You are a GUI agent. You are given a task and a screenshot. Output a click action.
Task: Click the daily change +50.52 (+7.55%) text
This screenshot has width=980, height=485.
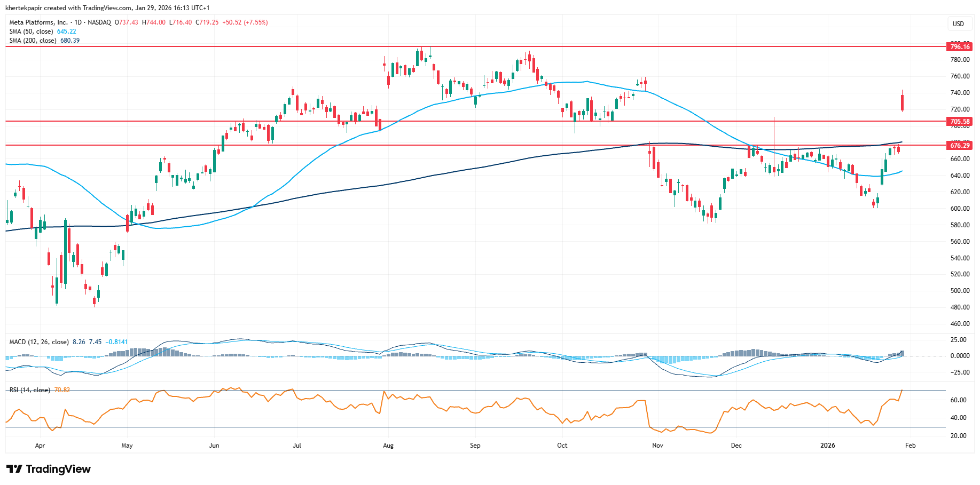click(x=245, y=22)
